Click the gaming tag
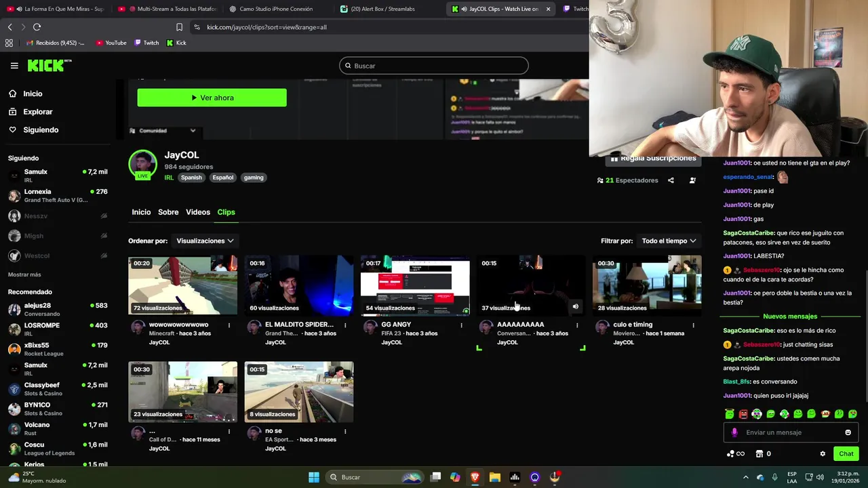 pyautogui.click(x=254, y=178)
